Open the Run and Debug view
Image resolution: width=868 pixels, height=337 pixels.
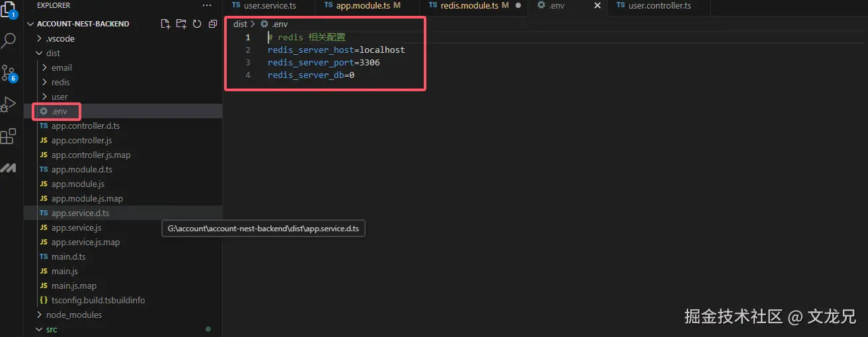click(8, 104)
